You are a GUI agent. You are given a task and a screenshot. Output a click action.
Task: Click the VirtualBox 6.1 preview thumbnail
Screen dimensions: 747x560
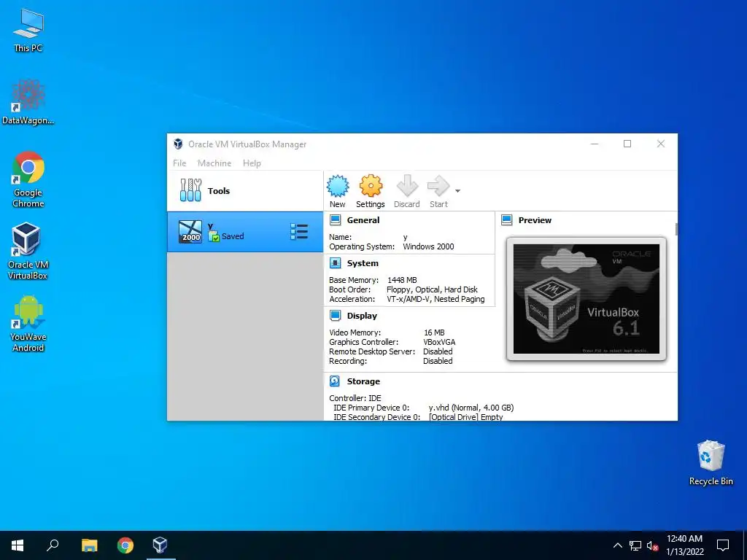[x=586, y=299]
